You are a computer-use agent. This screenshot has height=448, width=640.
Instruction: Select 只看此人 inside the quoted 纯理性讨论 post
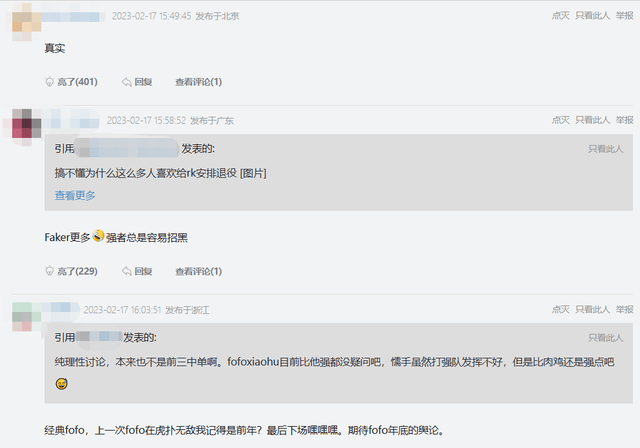pyautogui.click(x=605, y=338)
